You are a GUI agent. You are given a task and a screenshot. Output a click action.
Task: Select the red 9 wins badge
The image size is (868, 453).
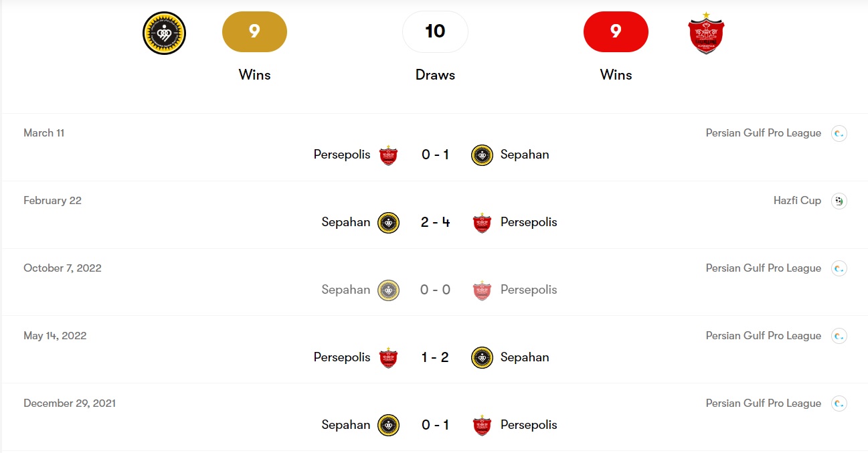pos(616,31)
